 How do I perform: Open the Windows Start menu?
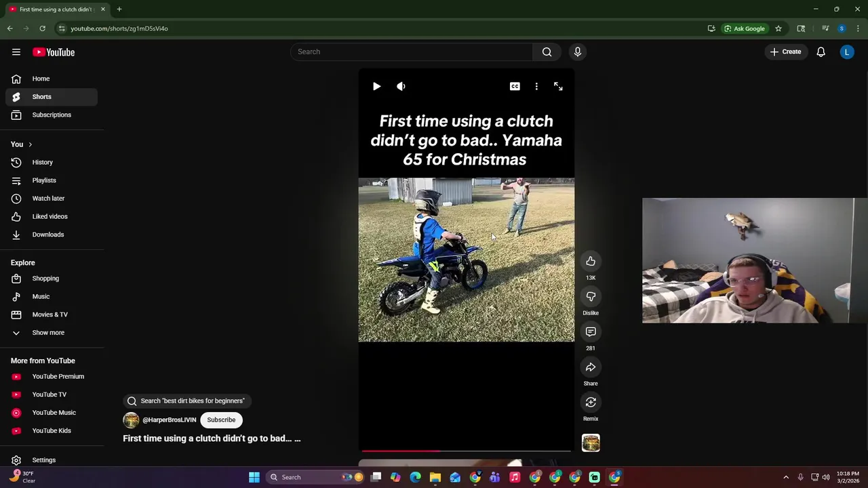point(254,477)
